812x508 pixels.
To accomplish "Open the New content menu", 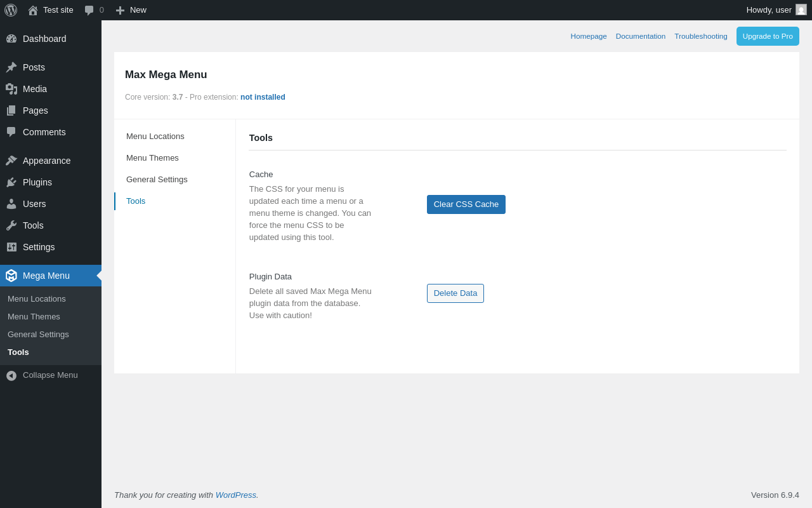I will coord(131,10).
